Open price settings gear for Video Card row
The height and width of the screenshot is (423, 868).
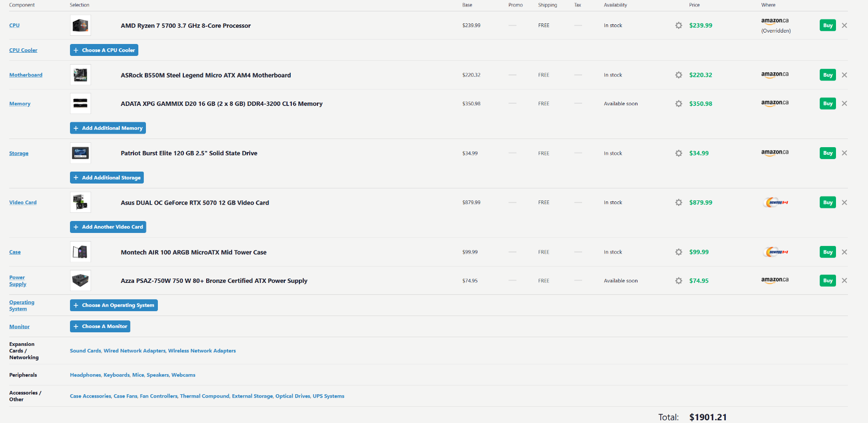[679, 203]
